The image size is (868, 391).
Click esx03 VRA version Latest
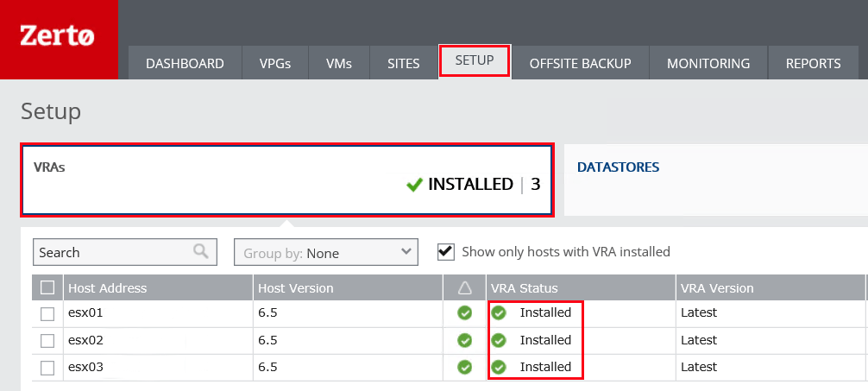coord(699,367)
